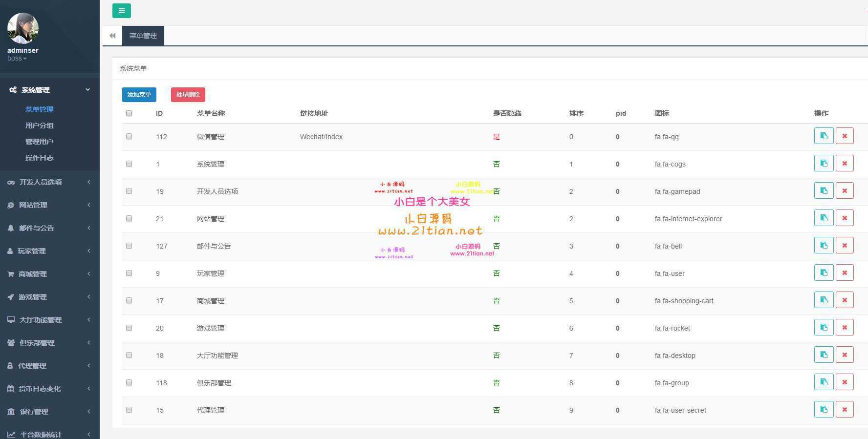Click the adminser profile avatar picture
This screenshot has width=868, height=439.
pos(23,28)
